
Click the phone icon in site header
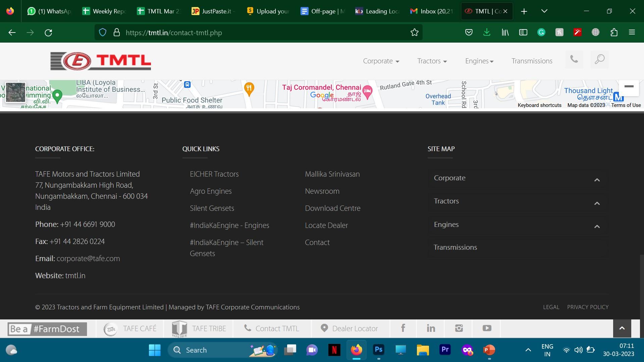[574, 60]
